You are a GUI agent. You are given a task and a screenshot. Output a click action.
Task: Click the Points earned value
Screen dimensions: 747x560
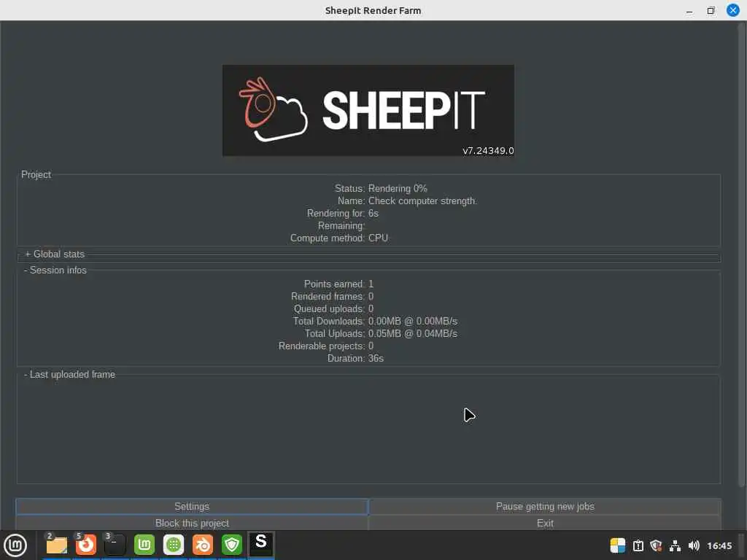click(x=371, y=284)
